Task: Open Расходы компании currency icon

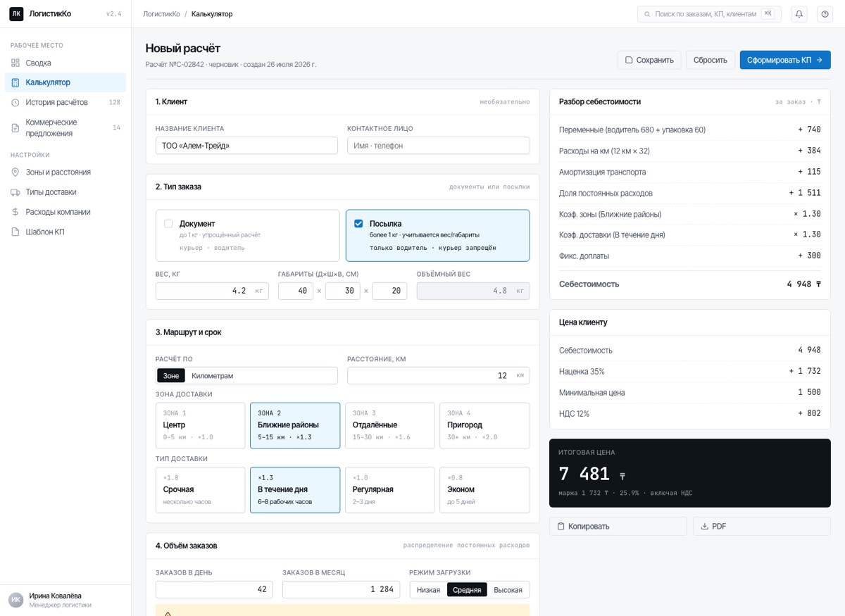Action: coord(15,212)
